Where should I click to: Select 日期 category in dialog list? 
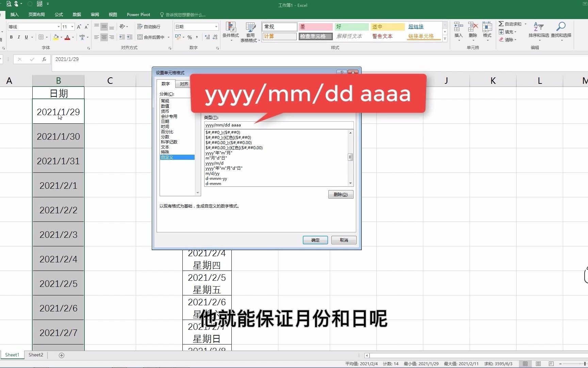(165, 122)
